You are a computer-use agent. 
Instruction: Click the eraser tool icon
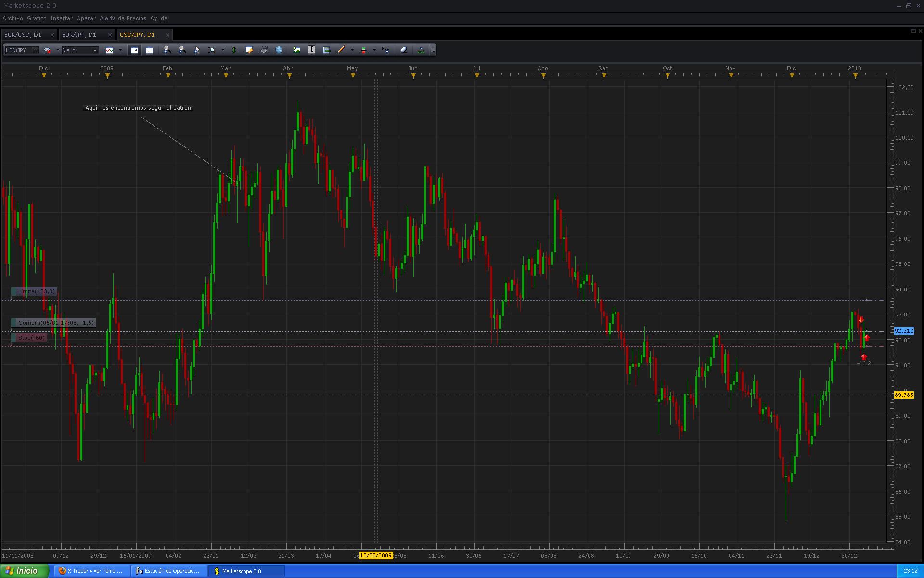coord(404,50)
